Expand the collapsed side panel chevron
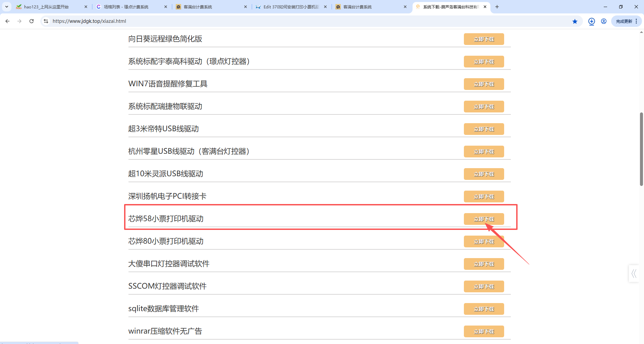The image size is (644, 344). 634,274
